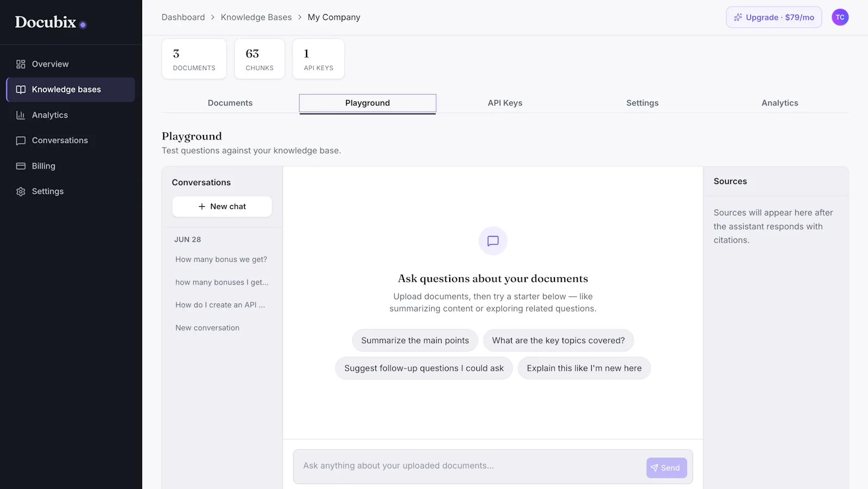Click the Upgrade $79/mo button
The image size is (868, 489).
(774, 17)
